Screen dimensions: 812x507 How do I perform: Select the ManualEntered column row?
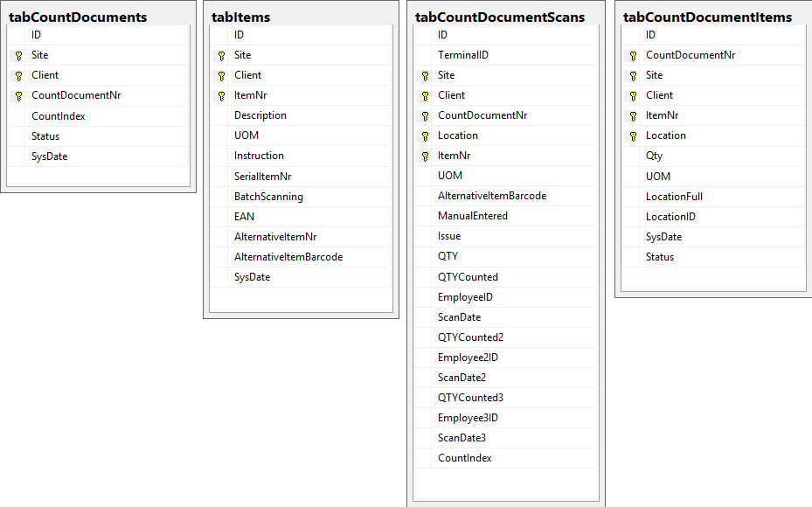[x=473, y=216]
